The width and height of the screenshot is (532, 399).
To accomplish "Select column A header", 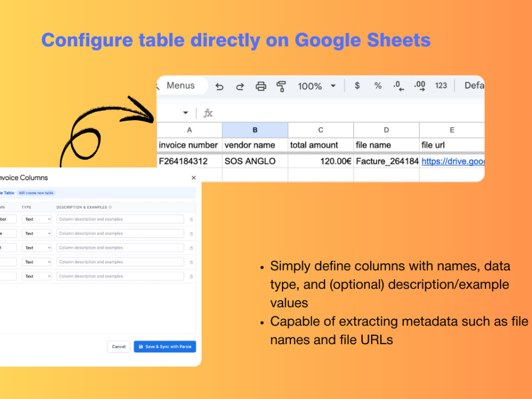I will (189, 130).
